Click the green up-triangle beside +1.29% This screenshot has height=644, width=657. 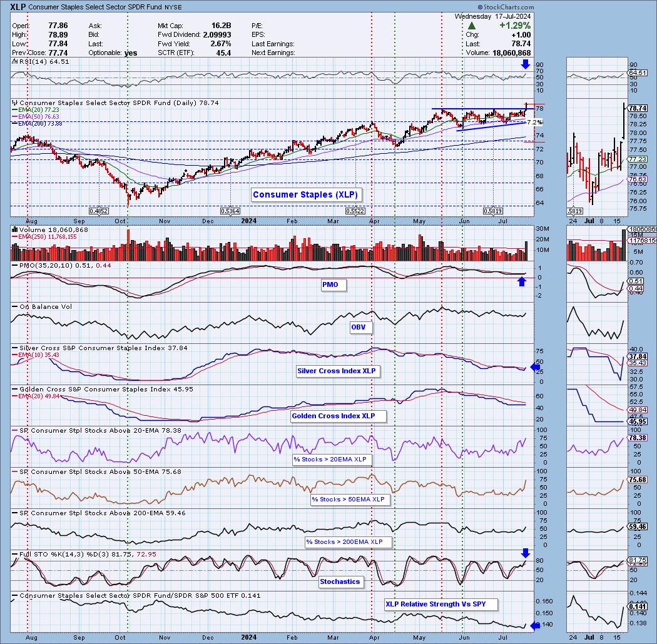point(471,26)
